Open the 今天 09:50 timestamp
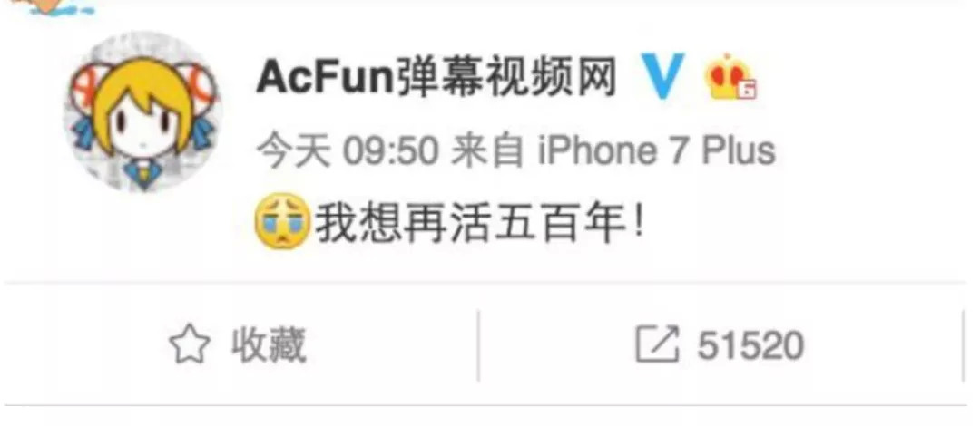Screen dimensions: 980x426 348,151
